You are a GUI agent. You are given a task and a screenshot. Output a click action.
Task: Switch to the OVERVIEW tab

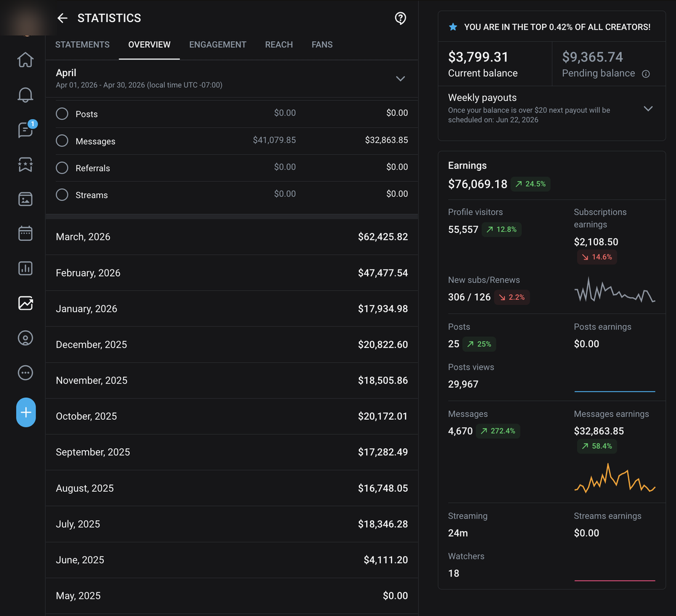pyautogui.click(x=149, y=44)
